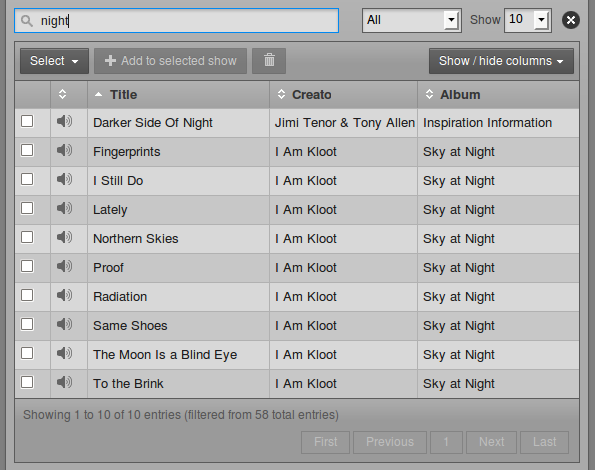The width and height of the screenshot is (595, 470).
Task: Click the trash delete icon button
Action: 269,61
